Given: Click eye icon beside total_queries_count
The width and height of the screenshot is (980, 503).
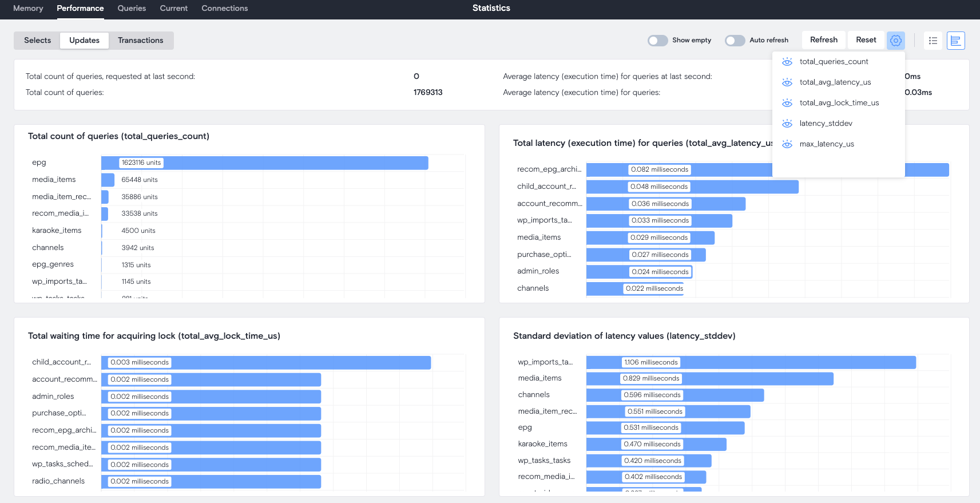Looking at the screenshot, I should (x=787, y=62).
